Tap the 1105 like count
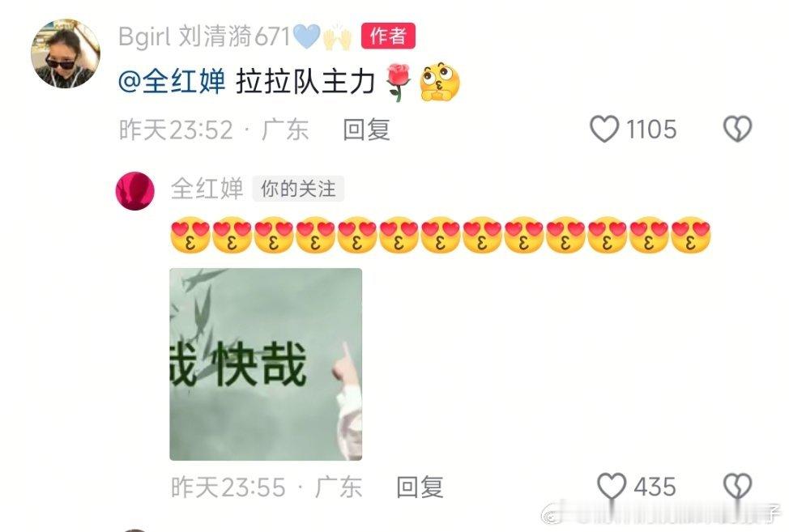The height and width of the screenshot is (532, 789). (x=651, y=130)
